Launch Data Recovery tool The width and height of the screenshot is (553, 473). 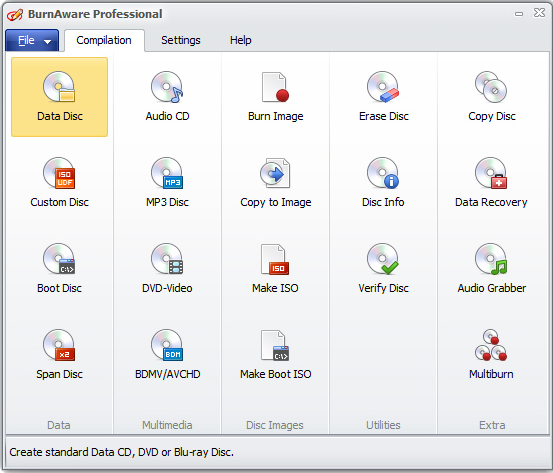(x=491, y=183)
